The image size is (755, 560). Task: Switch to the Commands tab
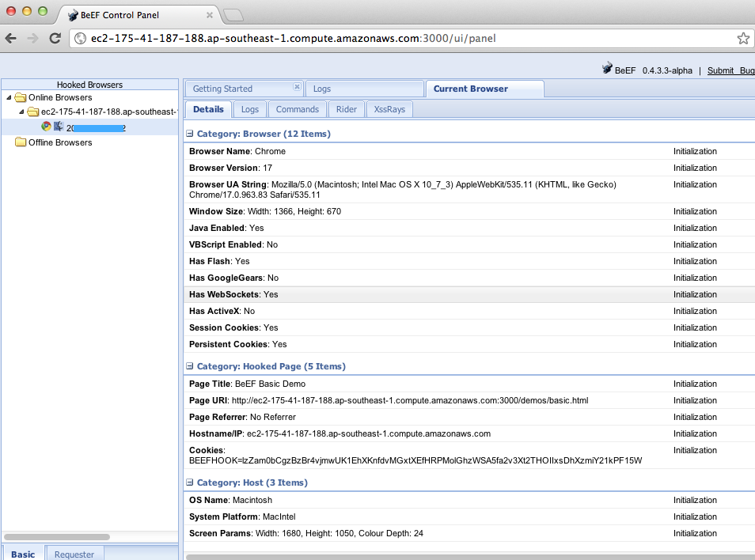tap(297, 109)
